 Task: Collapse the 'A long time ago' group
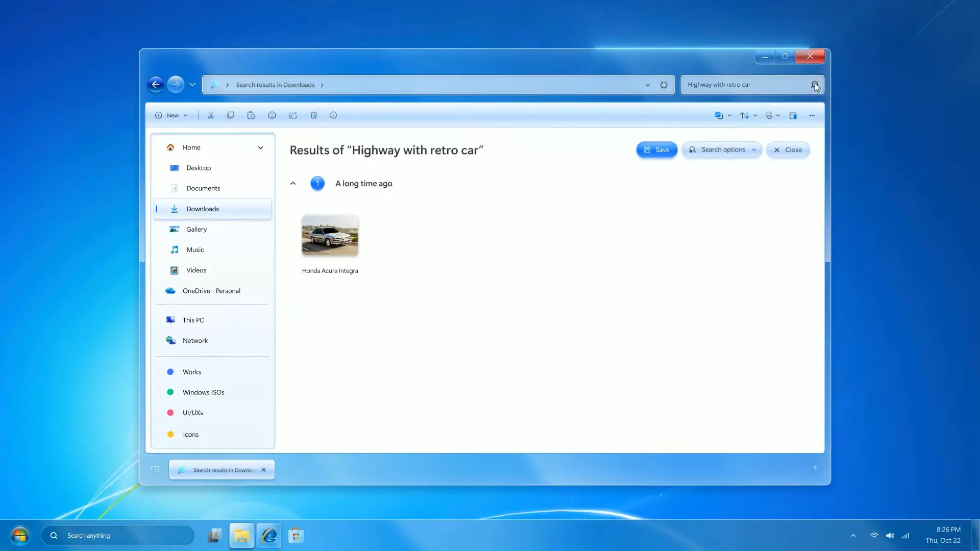coord(293,184)
